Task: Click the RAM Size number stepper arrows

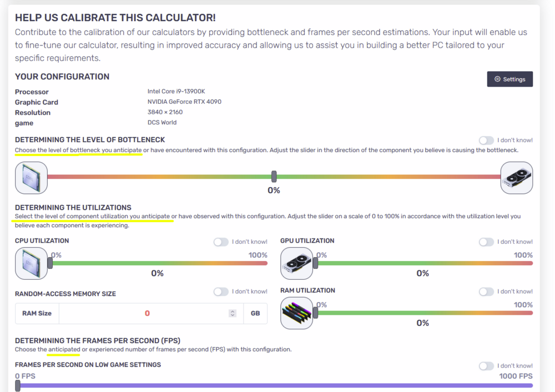Action: pos(233,313)
